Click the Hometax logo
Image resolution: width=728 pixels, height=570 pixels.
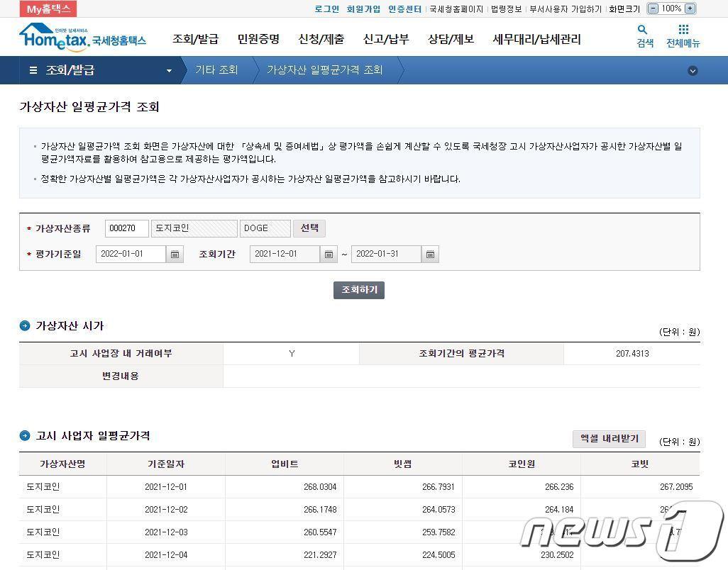coord(82,38)
